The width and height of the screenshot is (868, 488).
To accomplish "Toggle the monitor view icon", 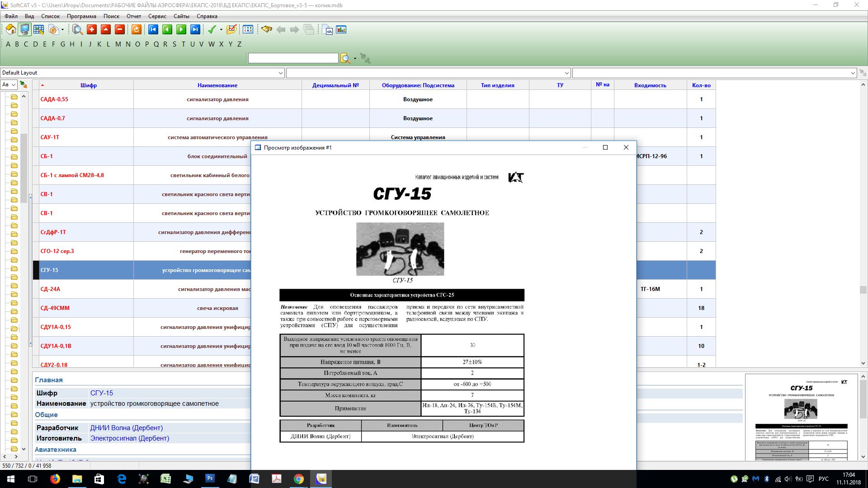I will tap(25, 30).
